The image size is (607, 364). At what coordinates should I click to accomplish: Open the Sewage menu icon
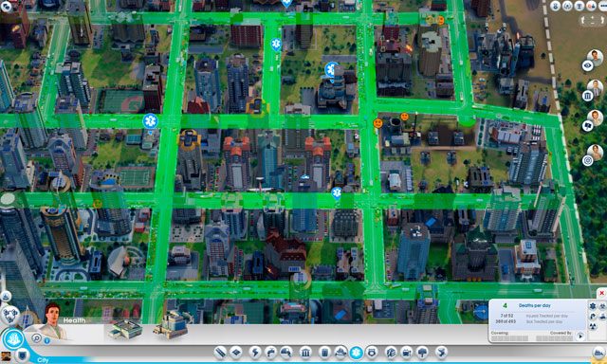tap(286, 352)
